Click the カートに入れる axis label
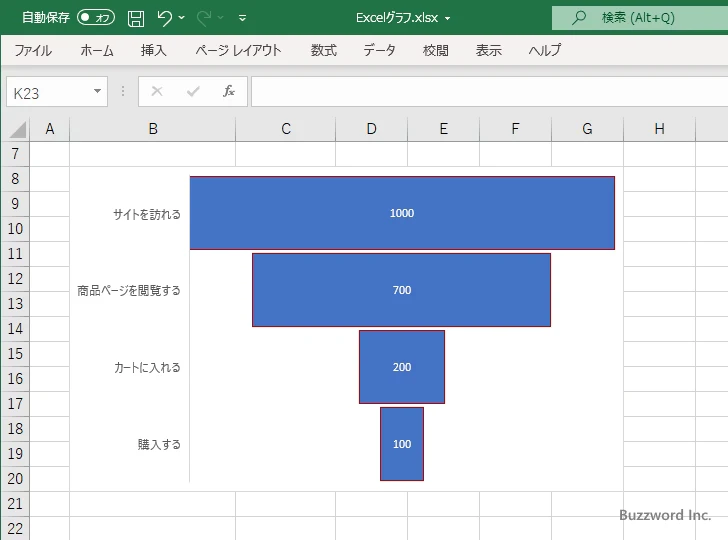The image size is (728, 540). pos(147,368)
